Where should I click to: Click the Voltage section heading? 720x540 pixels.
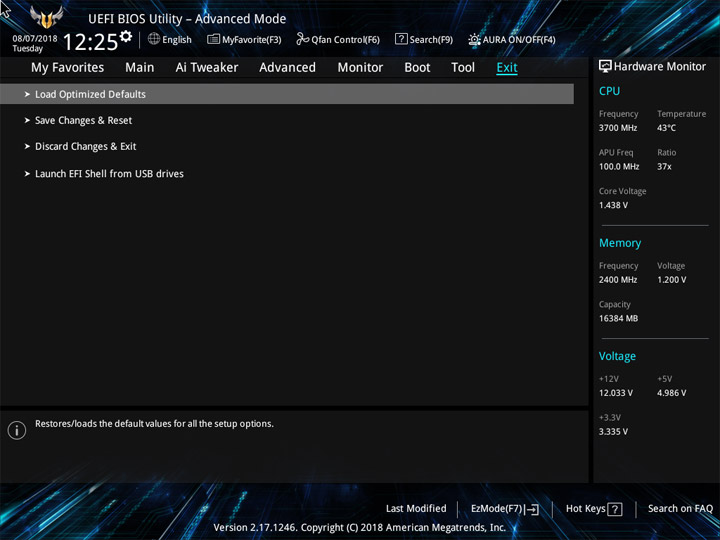pos(617,356)
